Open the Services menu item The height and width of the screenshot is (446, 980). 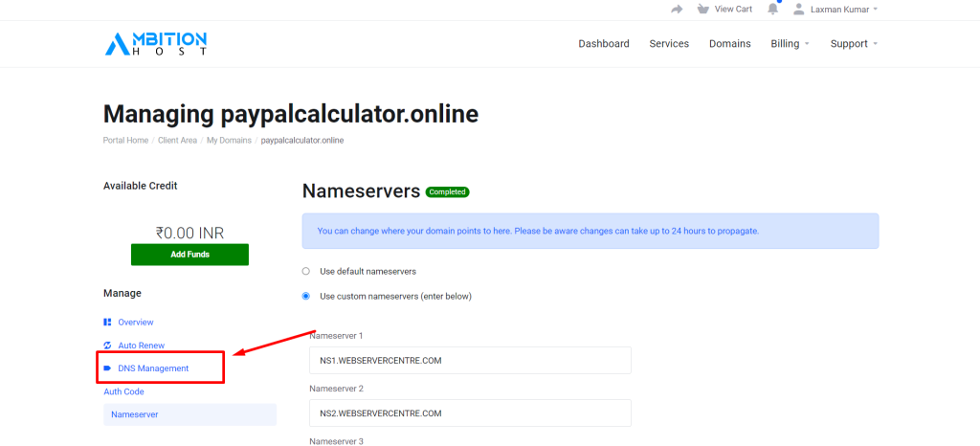pyautogui.click(x=669, y=44)
